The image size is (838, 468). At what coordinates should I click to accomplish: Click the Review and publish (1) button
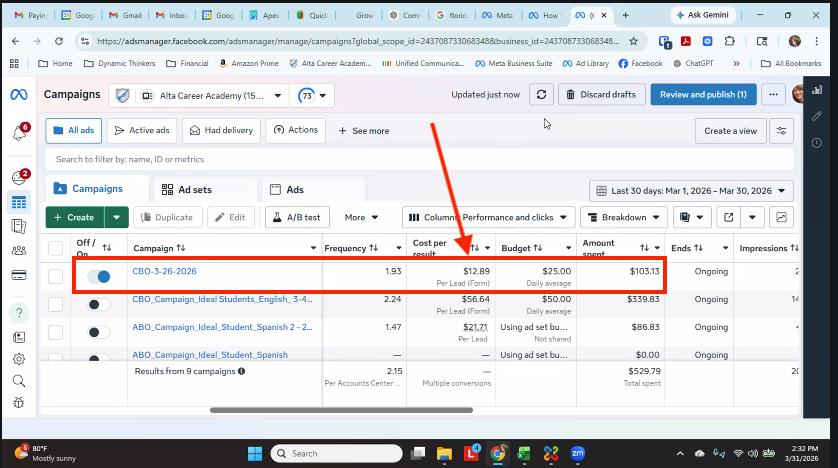click(x=703, y=95)
